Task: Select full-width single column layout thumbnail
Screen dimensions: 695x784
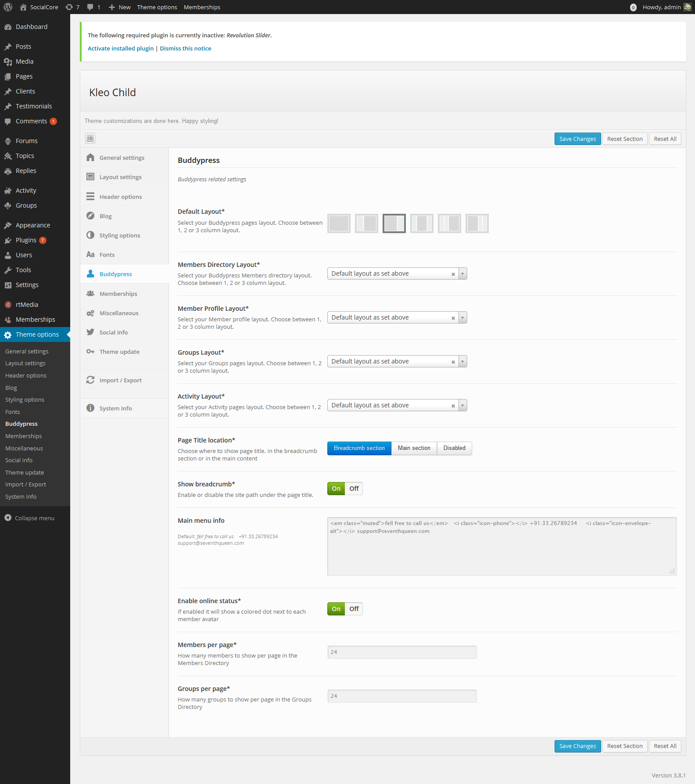Action: 339,223
